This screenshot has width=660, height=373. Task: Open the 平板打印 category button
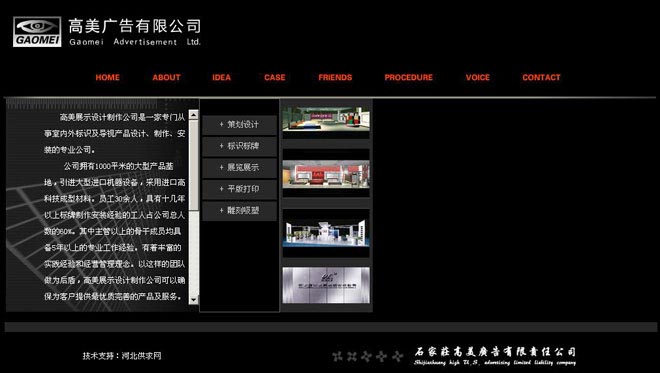click(240, 189)
